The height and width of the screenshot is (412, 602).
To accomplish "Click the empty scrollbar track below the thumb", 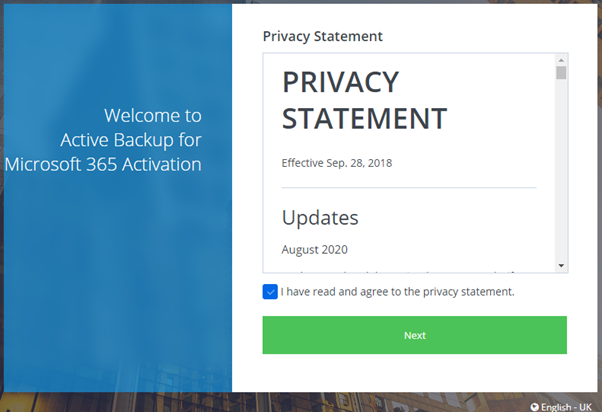I will [x=561, y=170].
